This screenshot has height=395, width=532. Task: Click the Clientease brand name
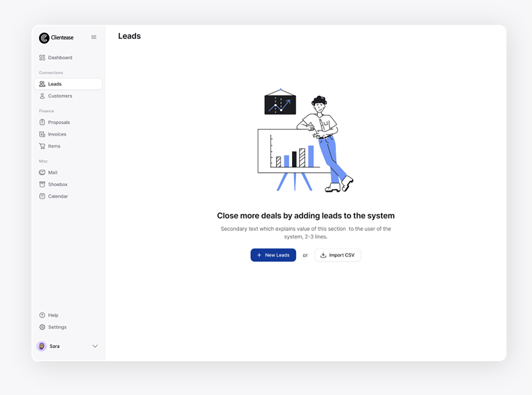pyautogui.click(x=62, y=38)
